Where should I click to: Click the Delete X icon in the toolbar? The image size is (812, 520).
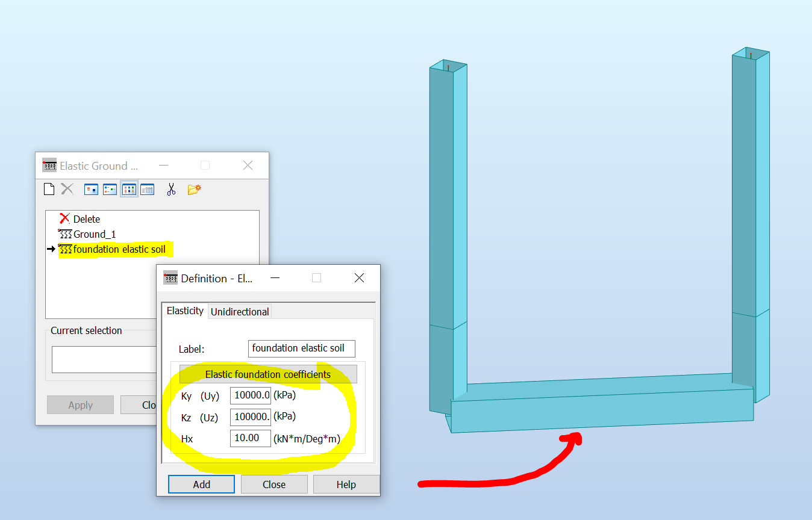click(x=67, y=188)
